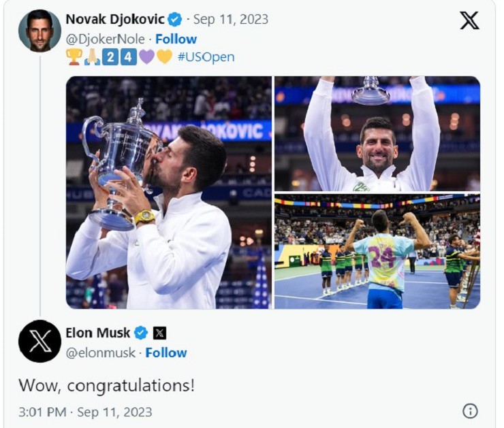Open the @elonmusk handle link
Screen dimensions: 504x428
click(x=100, y=352)
